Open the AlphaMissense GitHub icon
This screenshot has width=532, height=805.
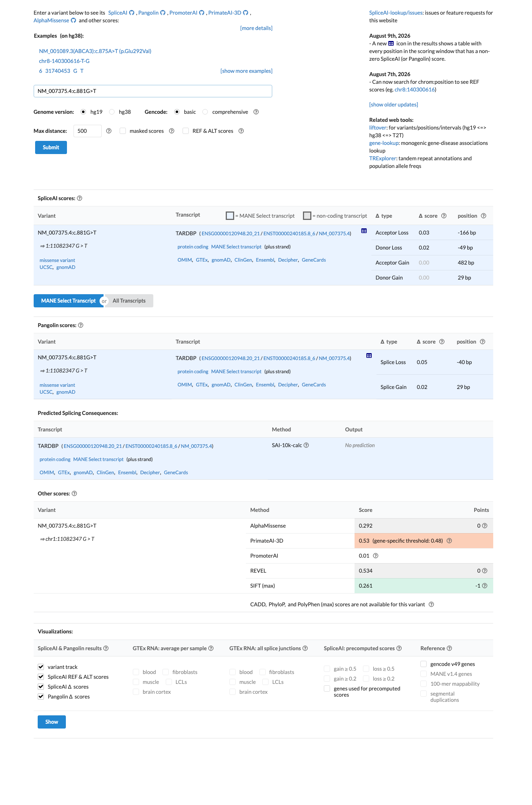pos(73,20)
